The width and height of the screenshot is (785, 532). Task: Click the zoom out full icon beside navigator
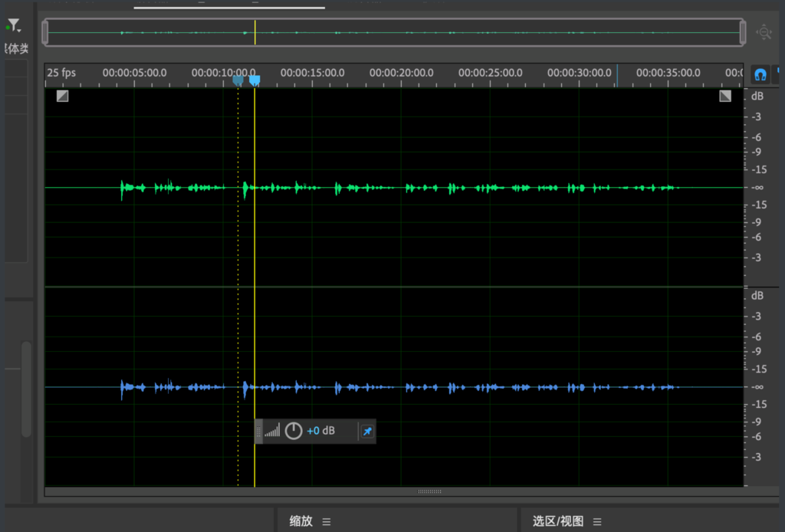tap(764, 32)
